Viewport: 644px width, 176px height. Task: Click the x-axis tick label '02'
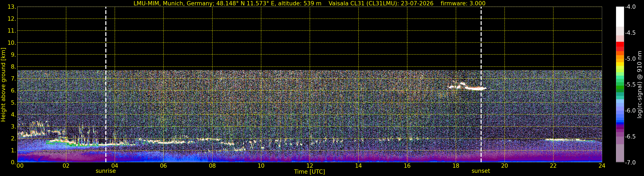tap(66, 166)
